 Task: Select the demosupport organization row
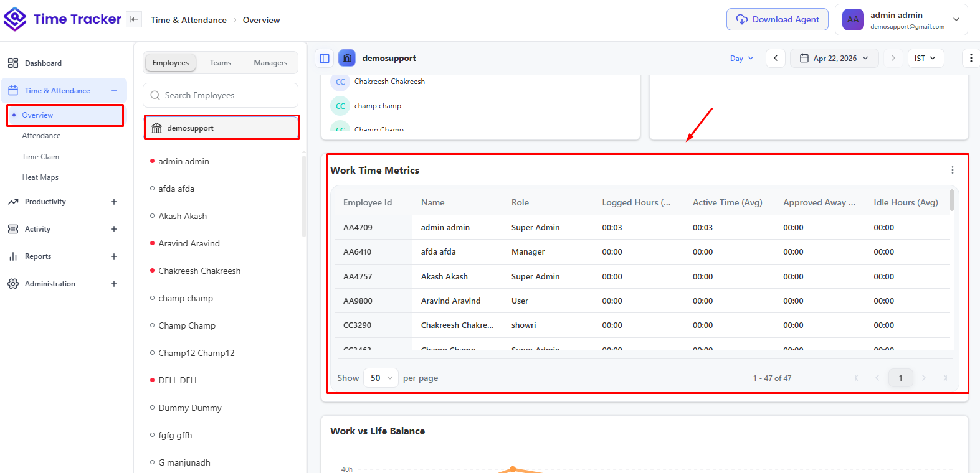[x=222, y=128]
